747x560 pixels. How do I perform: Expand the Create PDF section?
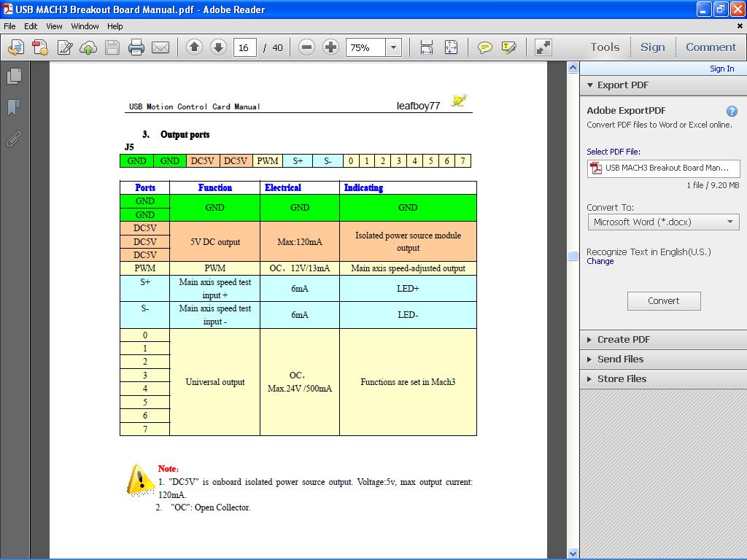(623, 339)
